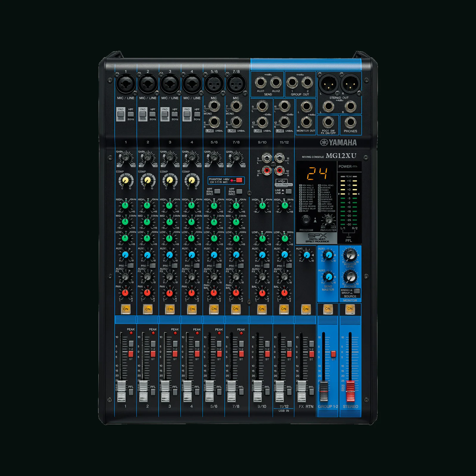Click the MONITOR LEVEL knob
The height and width of the screenshot is (476, 476).
(x=350, y=255)
